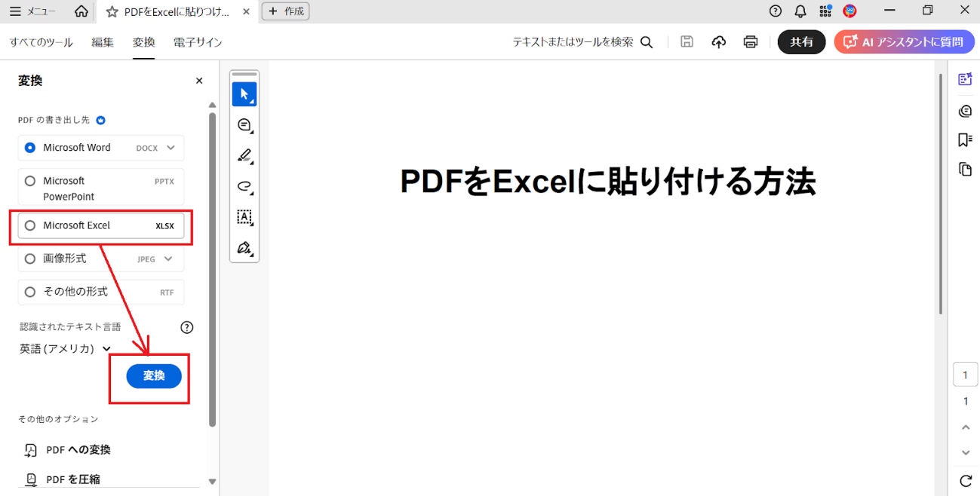Pick the freehand draw tool
The image size is (980, 496).
point(244,186)
